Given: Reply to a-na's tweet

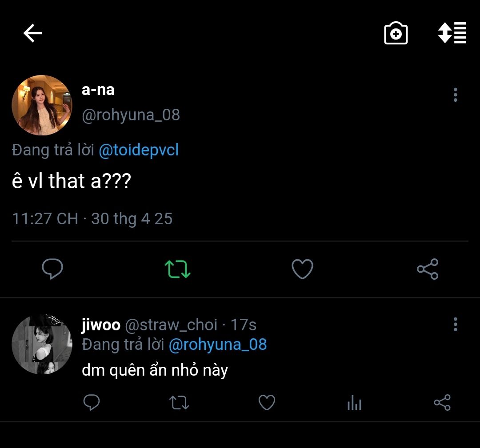Looking at the screenshot, I should [52, 269].
